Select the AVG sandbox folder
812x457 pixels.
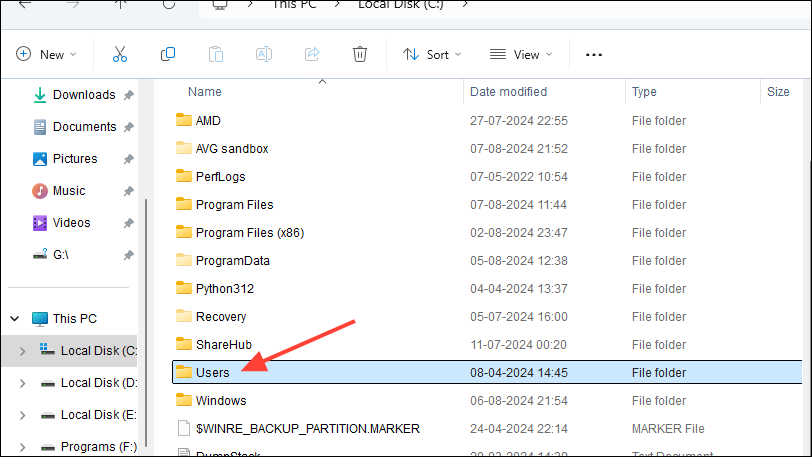click(x=222, y=149)
